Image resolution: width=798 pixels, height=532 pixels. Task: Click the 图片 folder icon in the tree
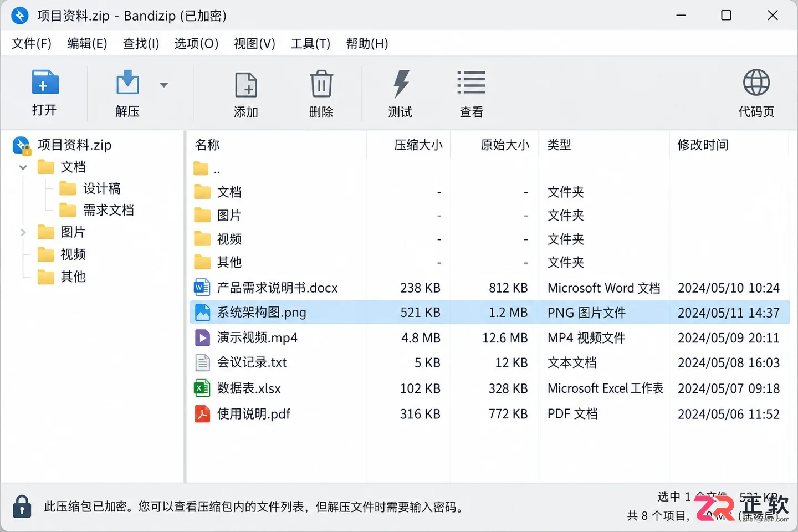[46, 232]
